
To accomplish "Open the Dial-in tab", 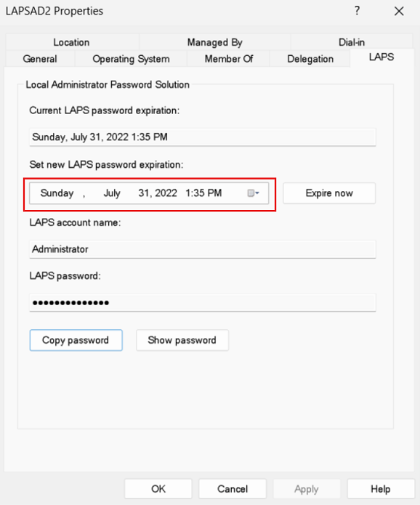I will (352, 42).
